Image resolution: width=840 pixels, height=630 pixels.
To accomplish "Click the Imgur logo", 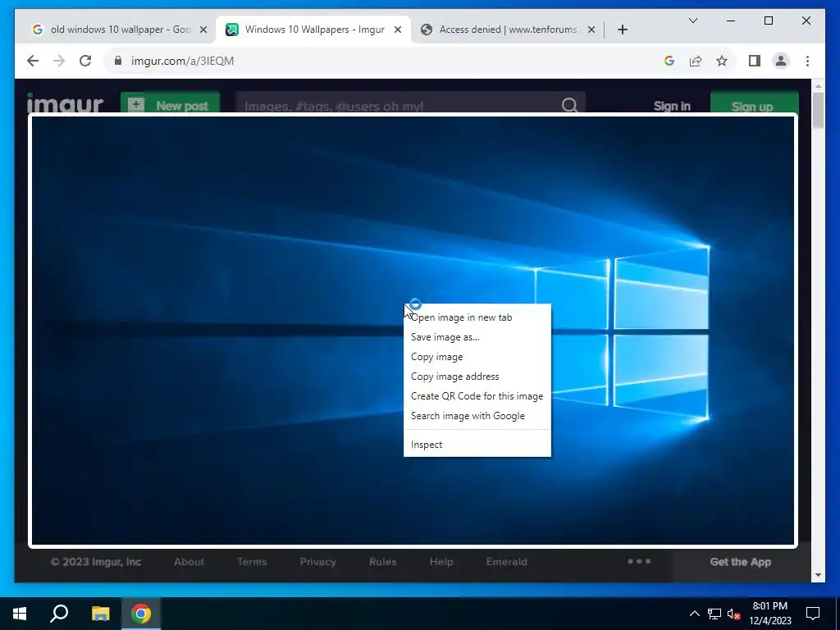I will coord(65,103).
